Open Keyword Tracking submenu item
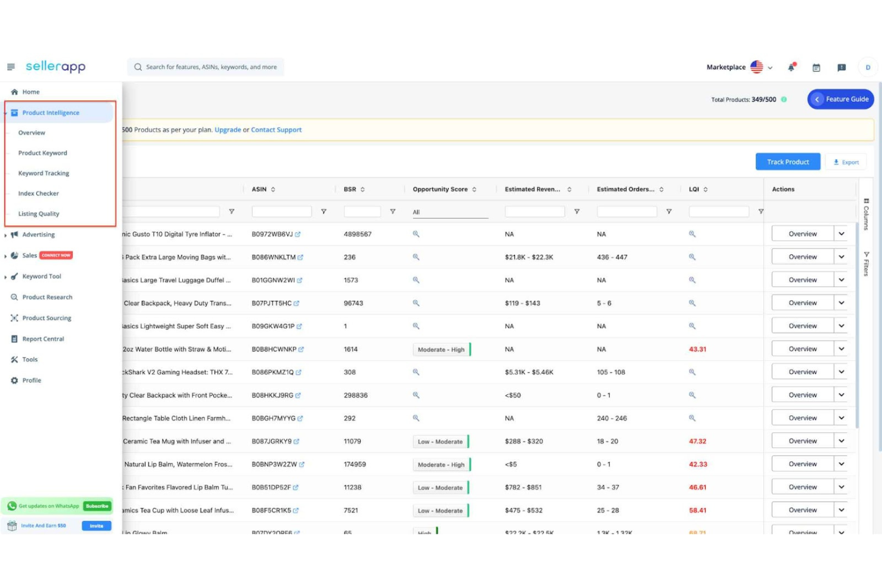Image resolution: width=882 pixels, height=588 pixels. click(x=44, y=173)
